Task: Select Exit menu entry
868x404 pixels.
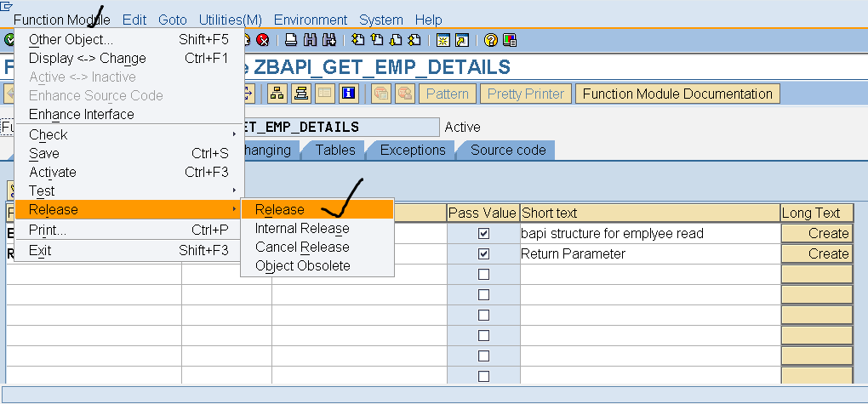Action: point(128,250)
